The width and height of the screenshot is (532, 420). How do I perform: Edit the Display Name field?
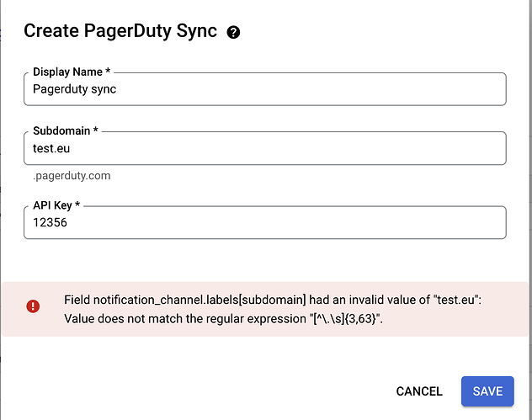coord(265,89)
